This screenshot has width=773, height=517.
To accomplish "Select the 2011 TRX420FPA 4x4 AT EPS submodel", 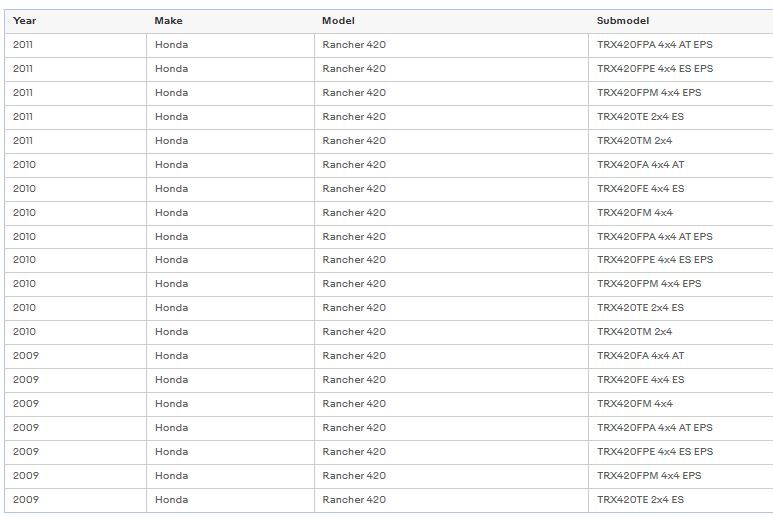I will (655, 45).
